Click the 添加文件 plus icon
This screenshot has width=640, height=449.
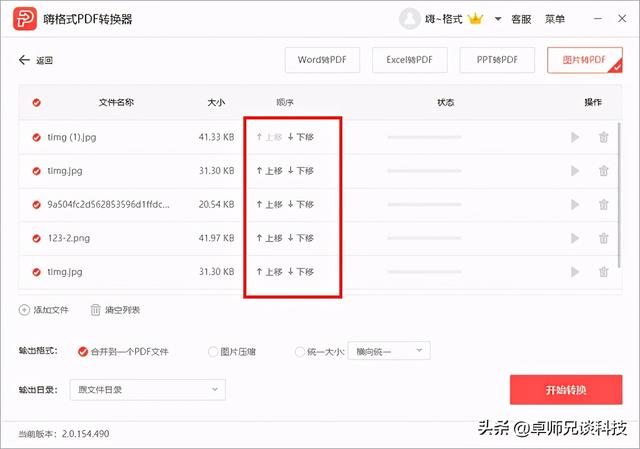pyautogui.click(x=24, y=310)
